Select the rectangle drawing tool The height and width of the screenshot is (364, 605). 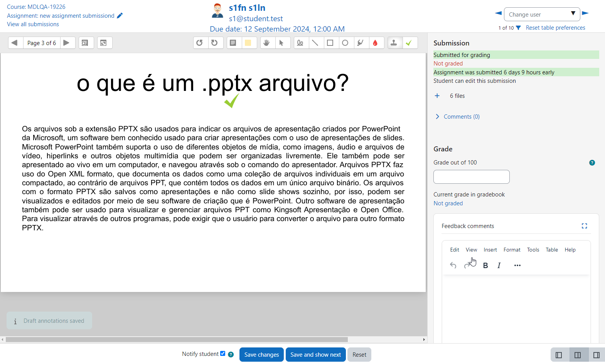click(x=330, y=43)
